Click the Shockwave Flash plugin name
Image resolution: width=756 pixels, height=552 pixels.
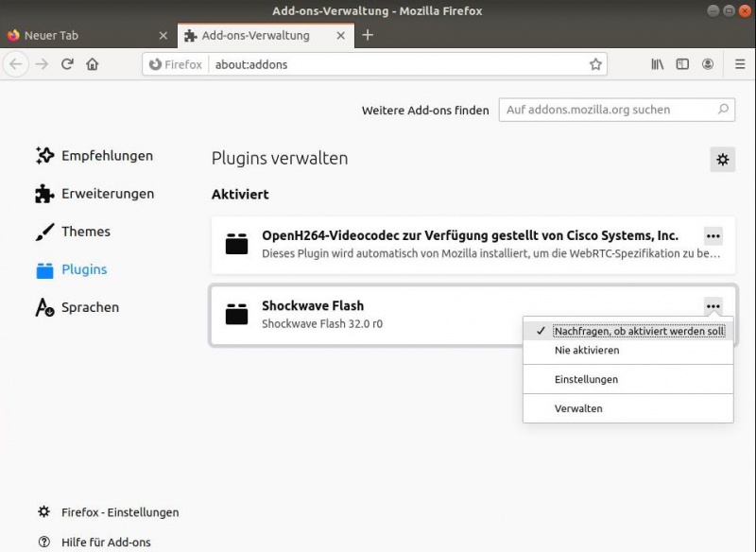[313, 305]
